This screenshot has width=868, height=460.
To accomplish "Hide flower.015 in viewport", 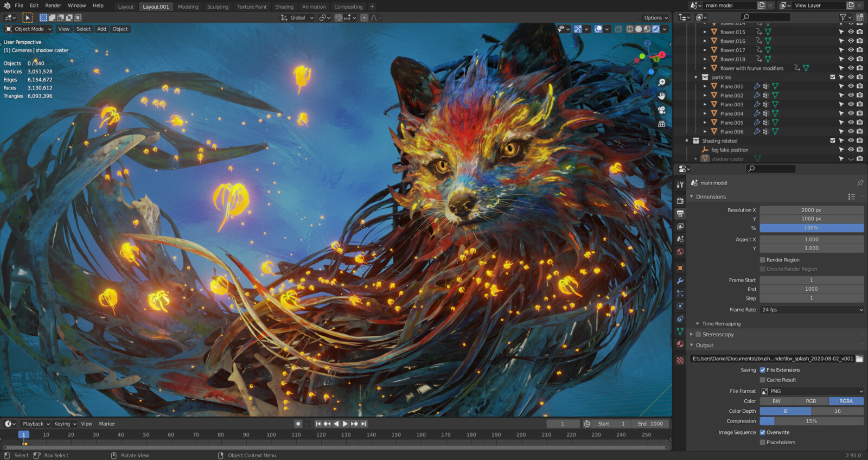I will click(x=851, y=32).
